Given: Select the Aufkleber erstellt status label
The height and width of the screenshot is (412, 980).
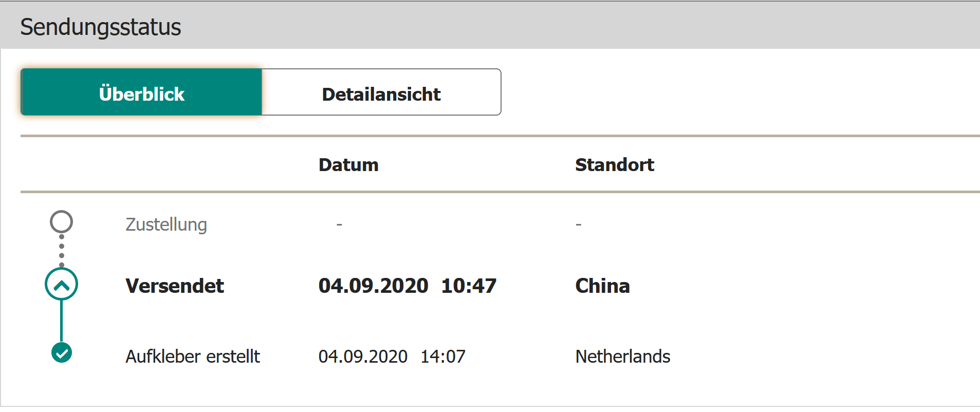Looking at the screenshot, I should (x=193, y=357).
